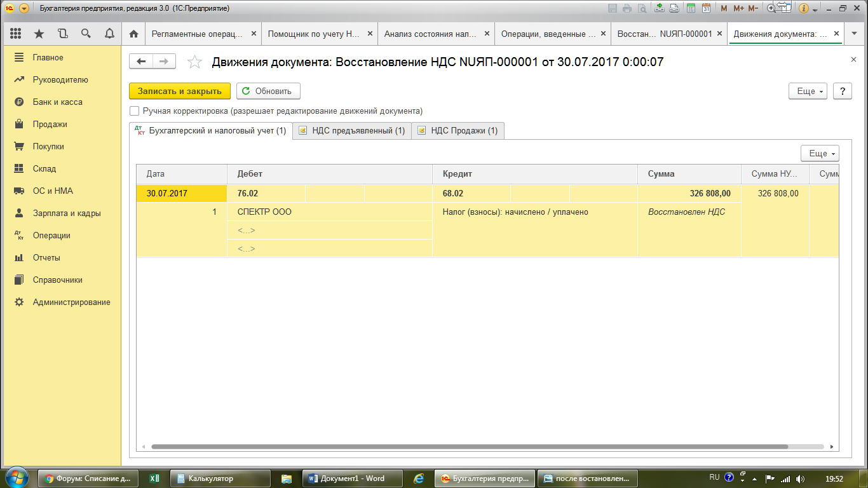Open the Восстан... NUЯП-000001 tab
Viewport: 868px width, 488px height.
point(665,34)
